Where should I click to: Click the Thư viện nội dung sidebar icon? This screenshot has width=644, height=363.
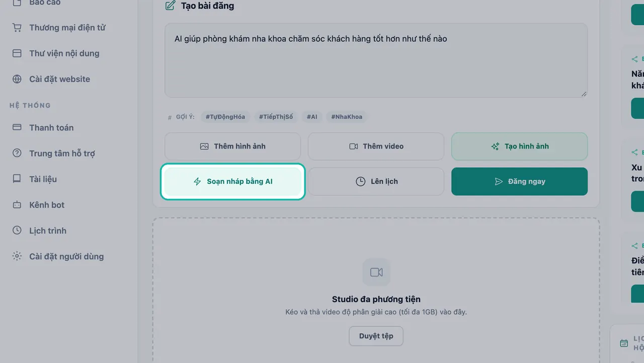[x=17, y=53]
